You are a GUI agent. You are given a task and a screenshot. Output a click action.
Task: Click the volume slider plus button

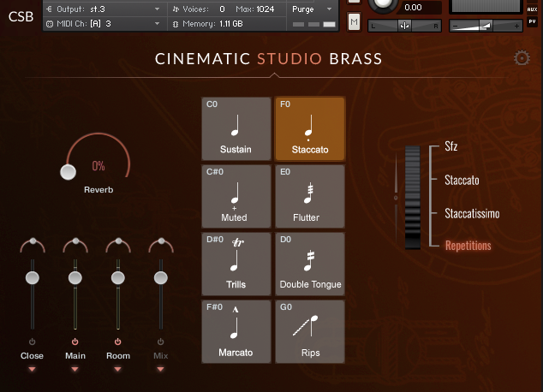(516, 26)
